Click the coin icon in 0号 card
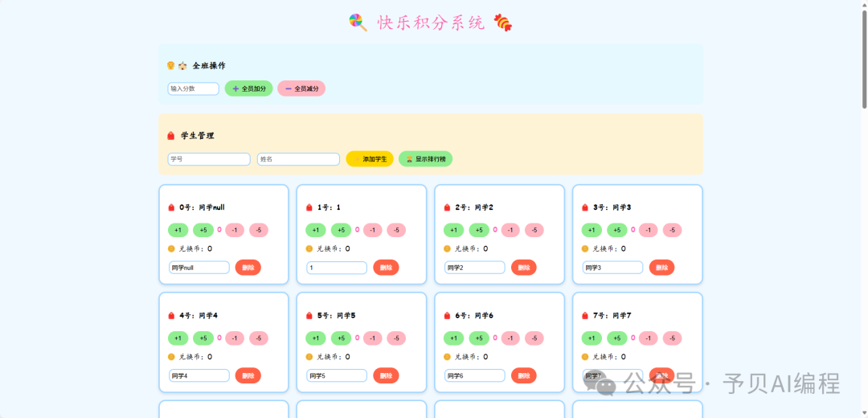Screen dimensions: 868x418 pos(171,248)
